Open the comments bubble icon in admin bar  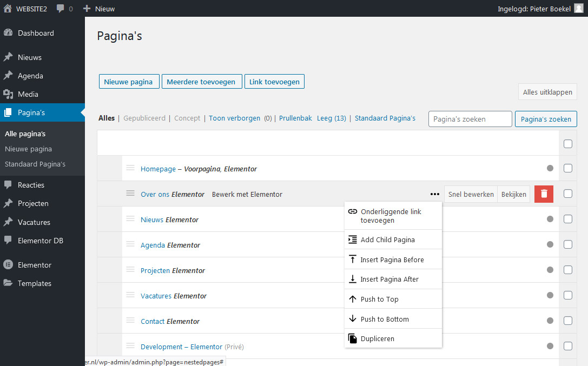point(61,9)
